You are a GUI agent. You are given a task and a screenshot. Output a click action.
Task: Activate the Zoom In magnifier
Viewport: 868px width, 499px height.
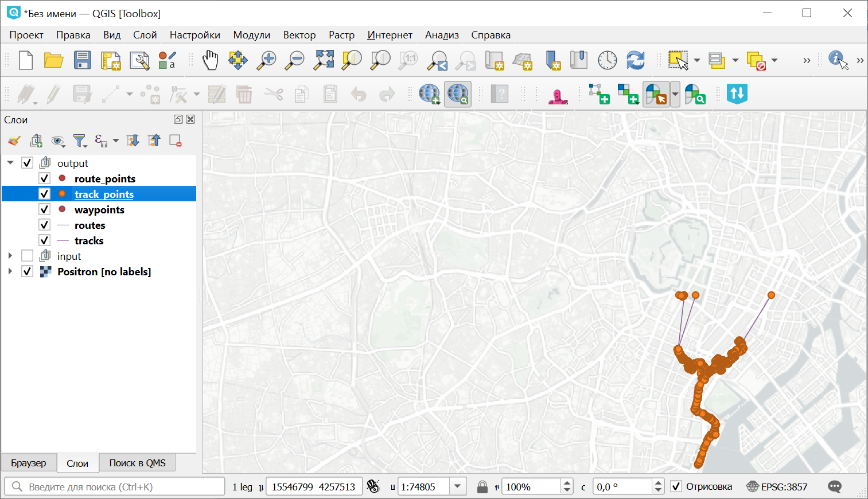click(266, 60)
